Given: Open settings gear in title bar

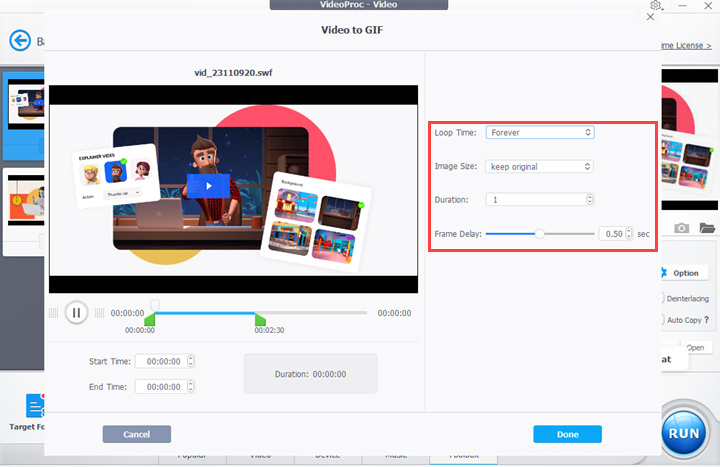Looking at the screenshot, I should click(656, 6).
